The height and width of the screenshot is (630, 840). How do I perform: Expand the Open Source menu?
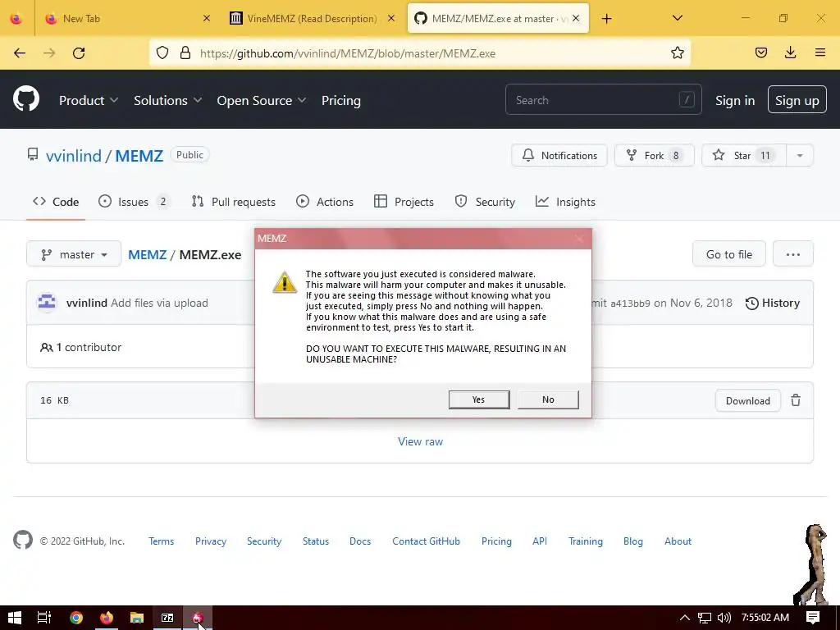(x=262, y=100)
